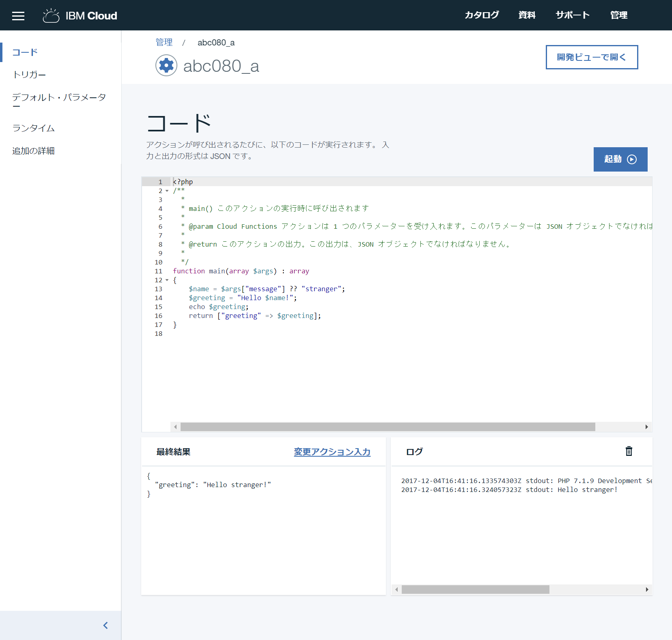The width and height of the screenshot is (672, 640).
Task: Click the 'main()' comment line 4
Action: 275,208
